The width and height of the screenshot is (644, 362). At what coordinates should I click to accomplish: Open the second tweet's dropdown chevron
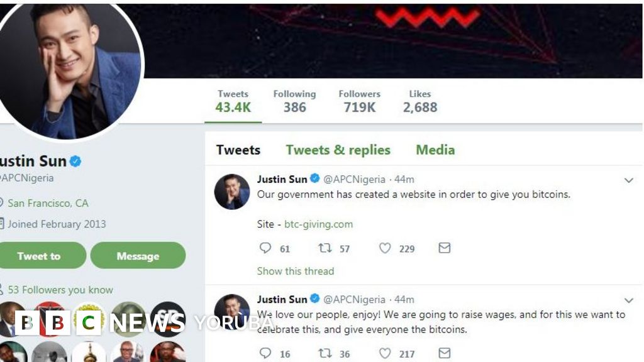coord(628,300)
